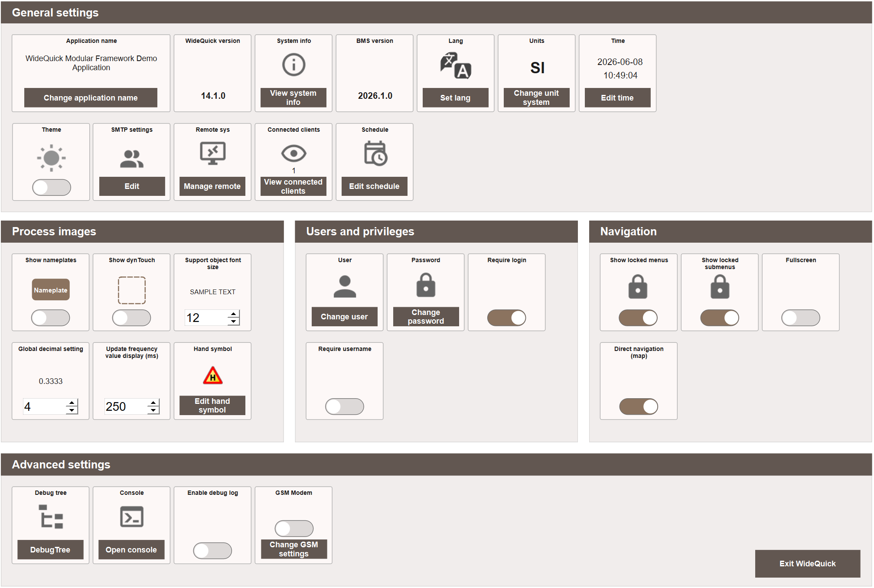This screenshot has width=874, height=588.
Task: Increase support object font size stepper
Action: coord(234,313)
